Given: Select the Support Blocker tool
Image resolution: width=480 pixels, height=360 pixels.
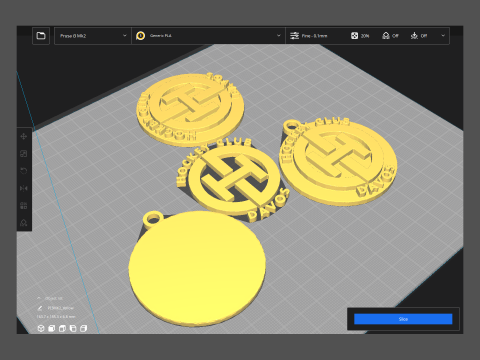Looking at the screenshot, I should pyautogui.click(x=24, y=223).
